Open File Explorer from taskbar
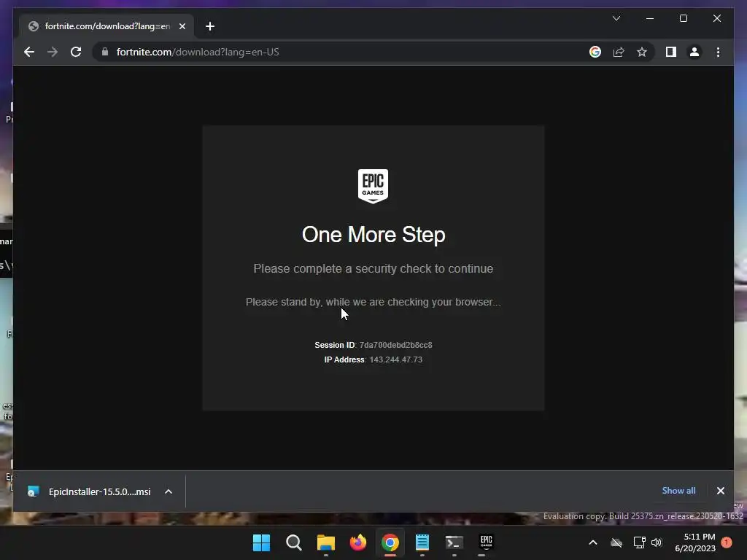The image size is (747, 560). pos(326,542)
